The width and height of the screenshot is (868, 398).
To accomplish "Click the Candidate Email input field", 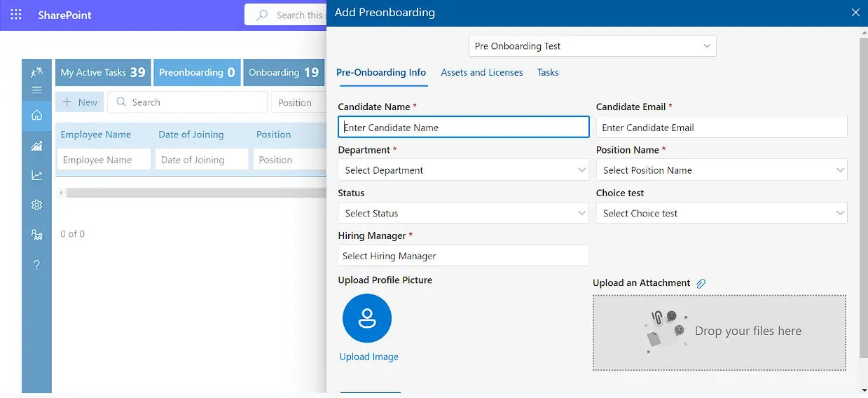I will tap(721, 128).
